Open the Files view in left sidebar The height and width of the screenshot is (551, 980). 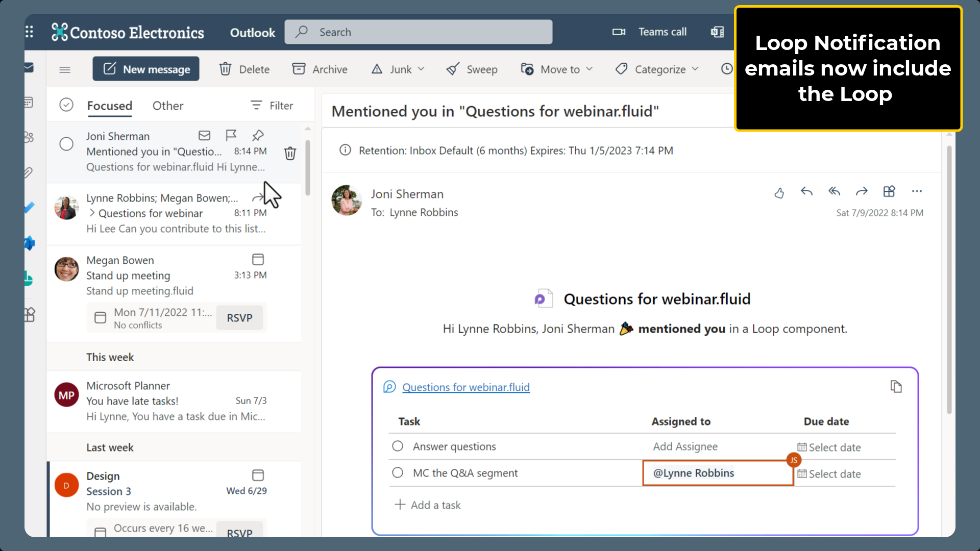point(29,172)
